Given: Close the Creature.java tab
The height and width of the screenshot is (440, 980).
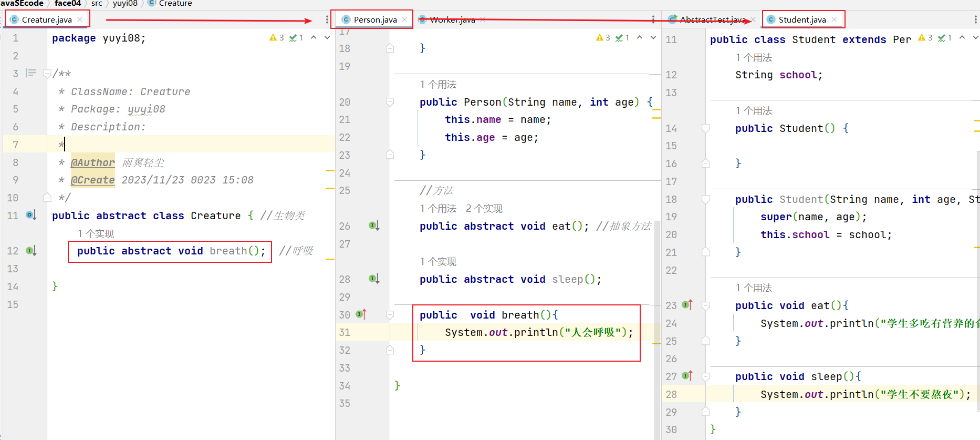Looking at the screenshot, I should point(80,19).
